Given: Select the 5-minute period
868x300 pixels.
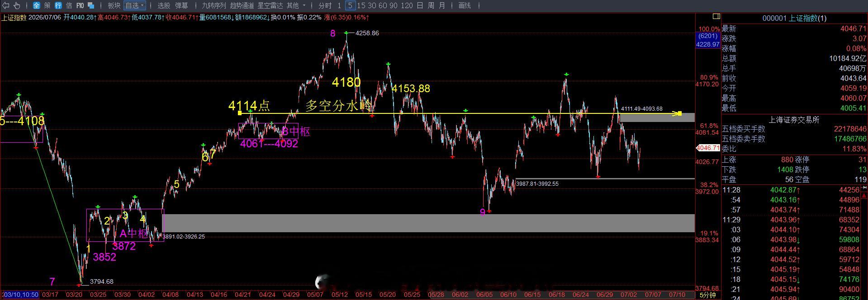Looking at the screenshot, I should coord(350,5).
